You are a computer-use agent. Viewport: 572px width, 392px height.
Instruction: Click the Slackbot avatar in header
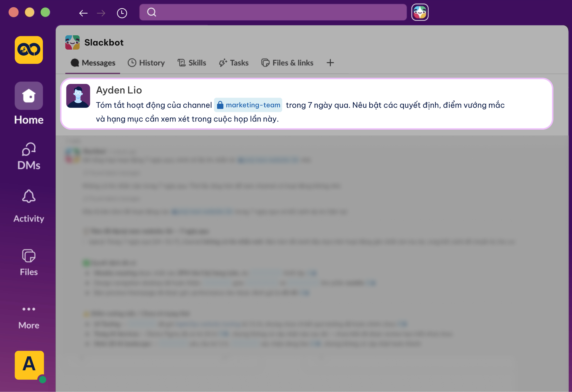coord(72,42)
